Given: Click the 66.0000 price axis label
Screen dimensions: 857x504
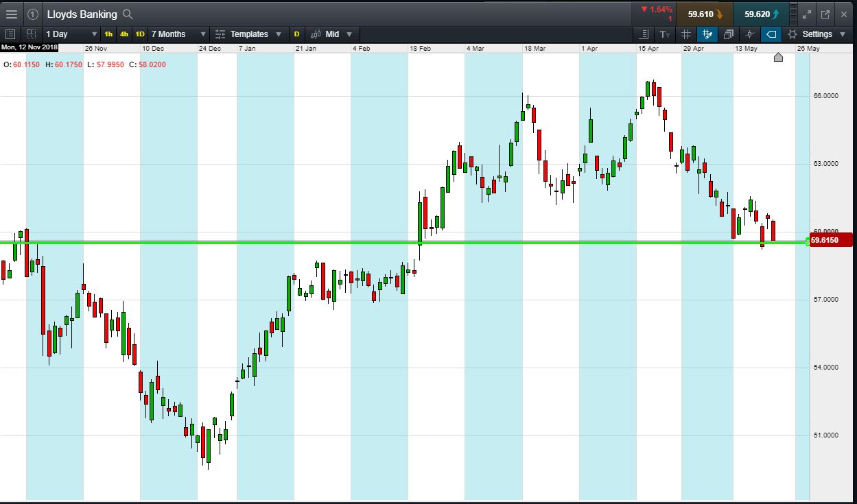Looking at the screenshot, I should (827, 96).
